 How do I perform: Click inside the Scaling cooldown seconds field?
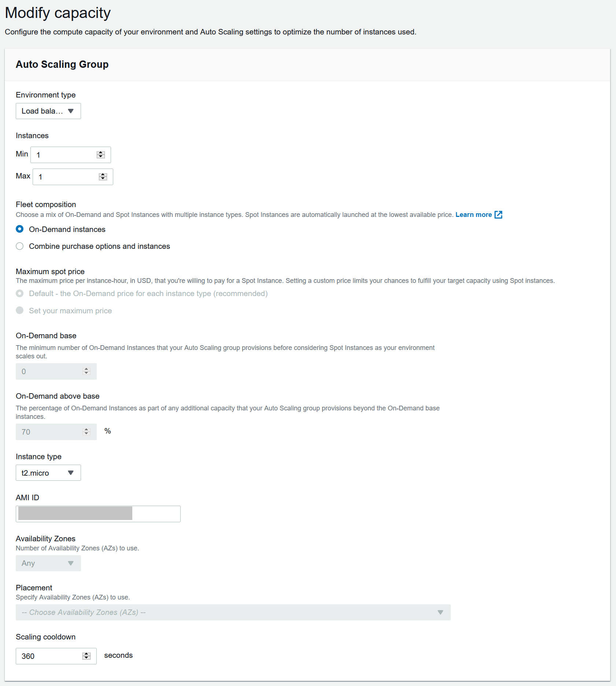(x=56, y=656)
